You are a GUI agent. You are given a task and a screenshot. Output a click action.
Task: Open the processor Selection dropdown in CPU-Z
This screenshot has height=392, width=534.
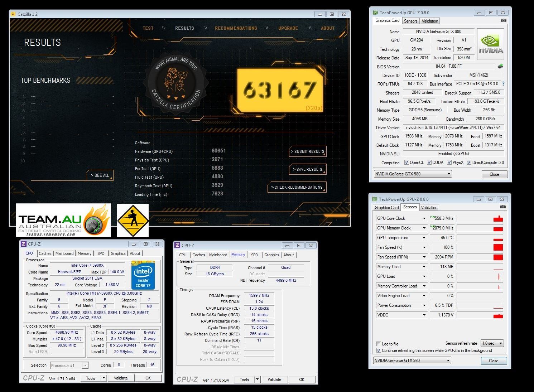click(x=69, y=366)
